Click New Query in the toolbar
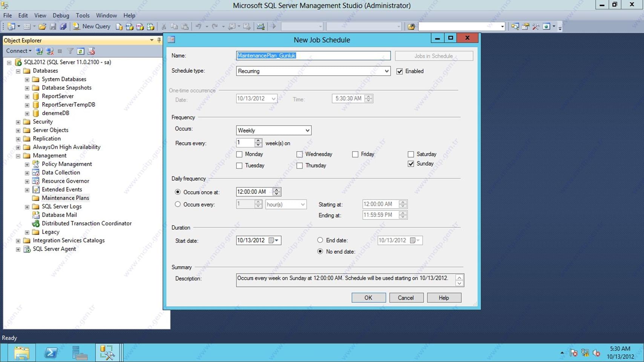This screenshot has height=362, width=644. click(x=92, y=26)
